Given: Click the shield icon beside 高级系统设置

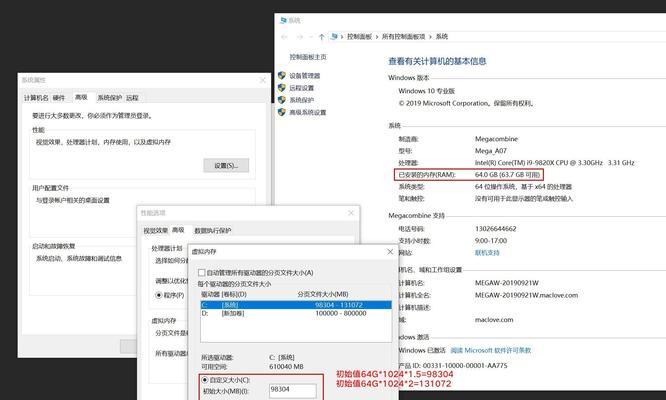Looking at the screenshot, I should tap(282, 112).
